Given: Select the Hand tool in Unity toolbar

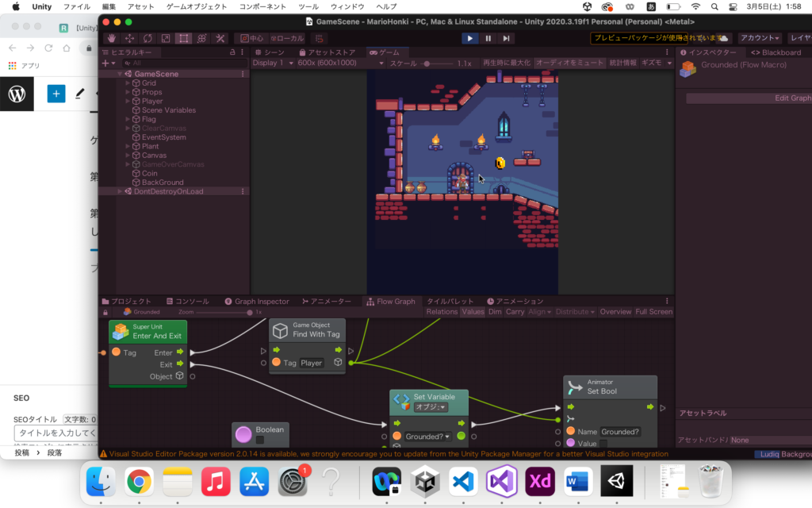Looking at the screenshot, I should click(111, 38).
